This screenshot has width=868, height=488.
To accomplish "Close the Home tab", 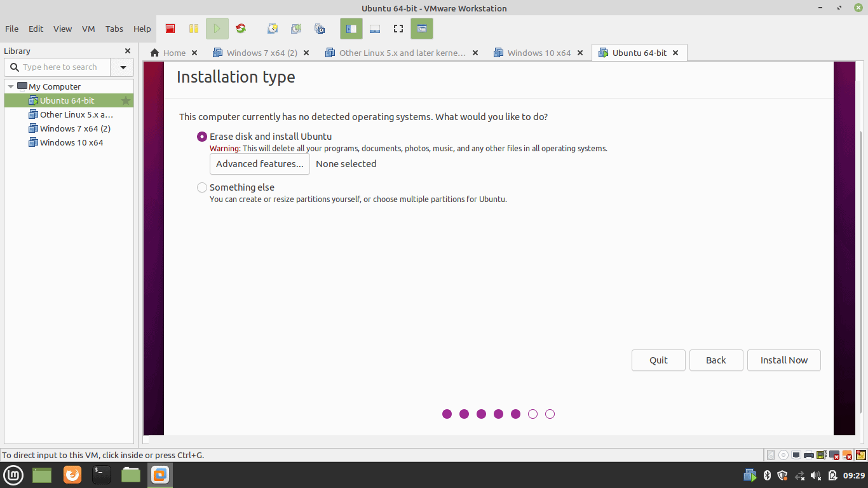I will [194, 53].
